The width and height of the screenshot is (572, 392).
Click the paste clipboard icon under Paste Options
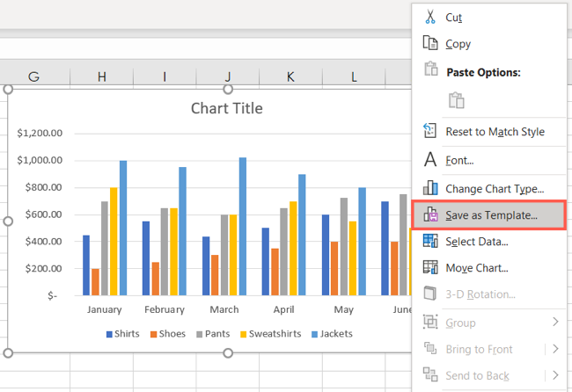pyautogui.click(x=456, y=100)
